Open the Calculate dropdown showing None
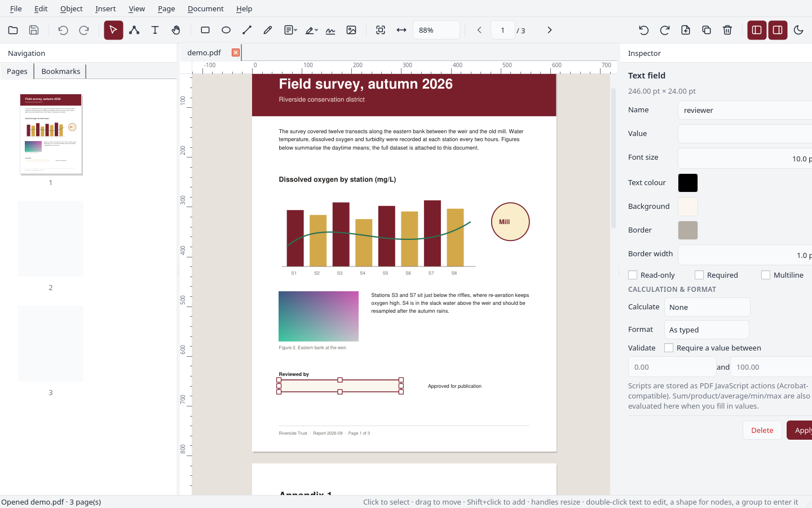Image resolution: width=812 pixels, height=508 pixels. tap(707, 307)
